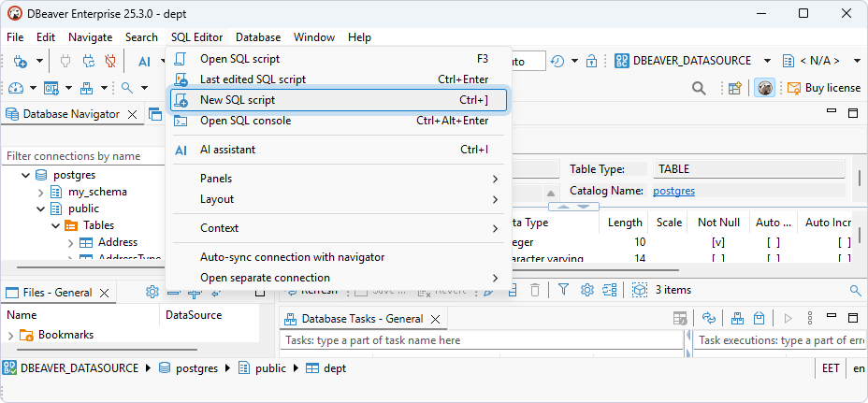The width and height of the screenshot is (868, 403).
Task: Select AI assistant menu item
Action: 338,150
